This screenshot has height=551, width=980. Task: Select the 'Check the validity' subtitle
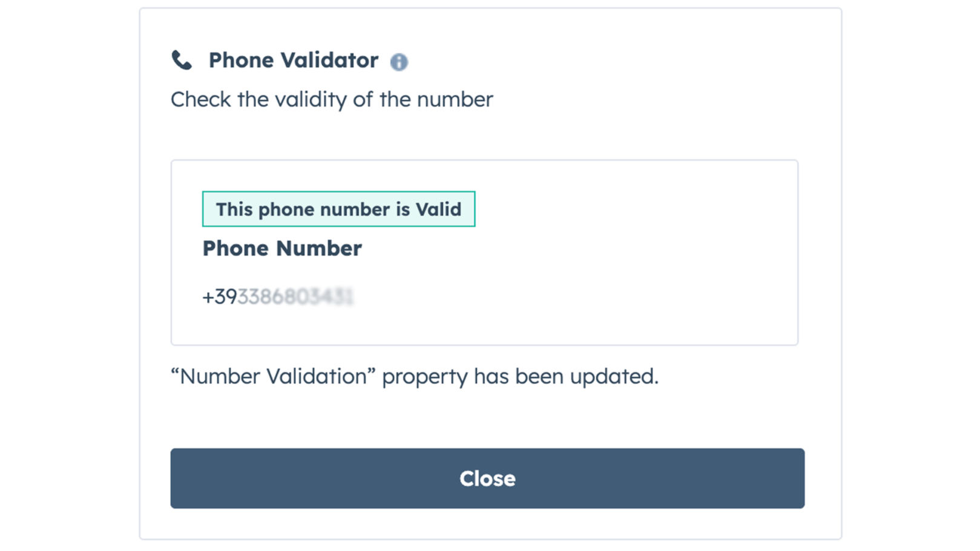pos(331,99)
